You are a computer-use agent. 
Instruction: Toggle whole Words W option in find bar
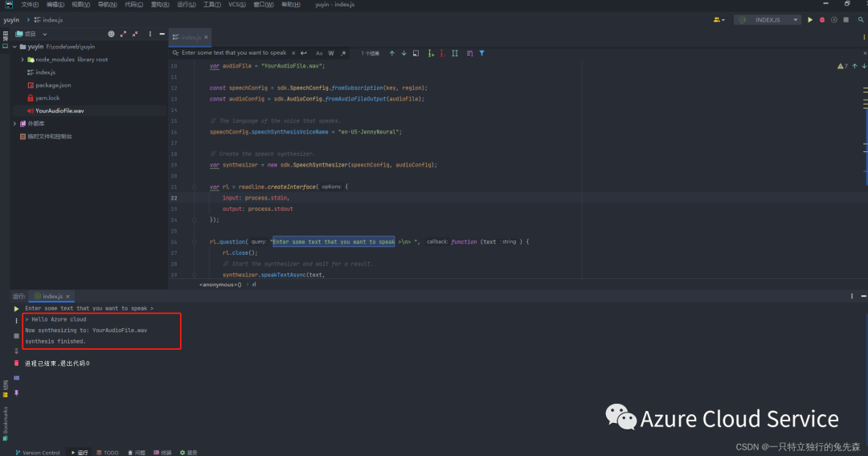tap(331, 53)
